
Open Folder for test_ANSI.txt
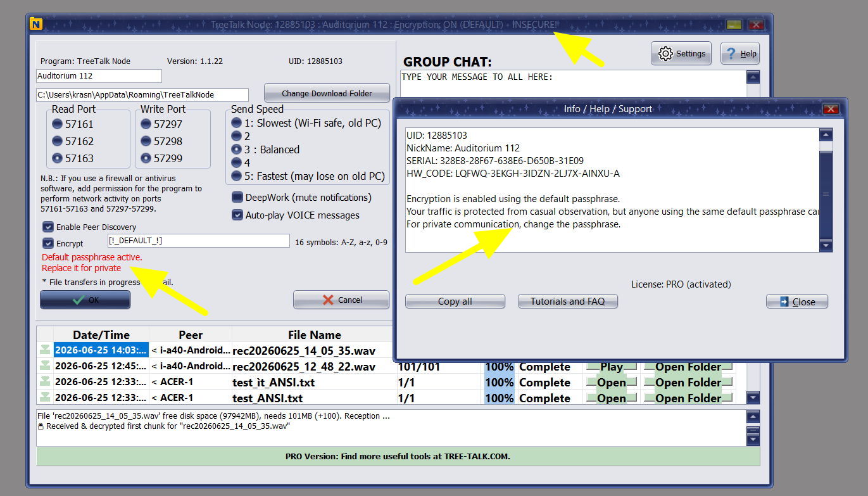point(688,398)
